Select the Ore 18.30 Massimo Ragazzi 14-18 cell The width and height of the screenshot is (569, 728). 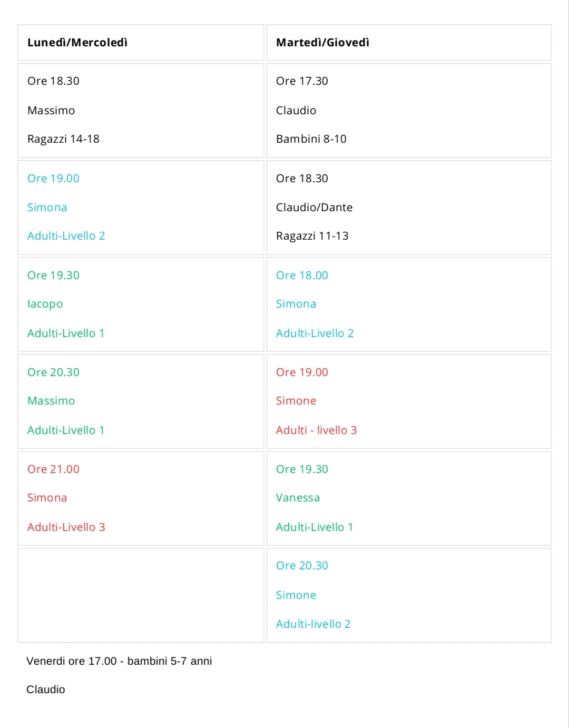[141, 111]
